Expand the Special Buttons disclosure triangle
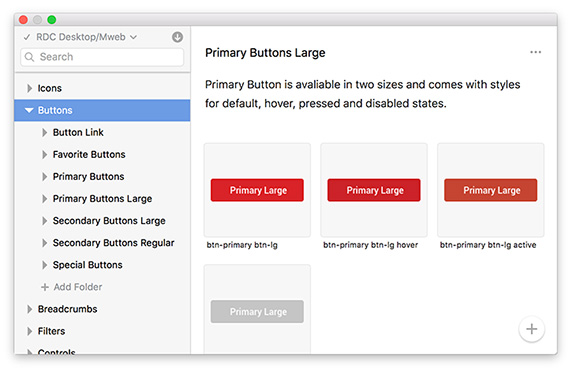The image size is (576, 381). [x=44, y=265]
